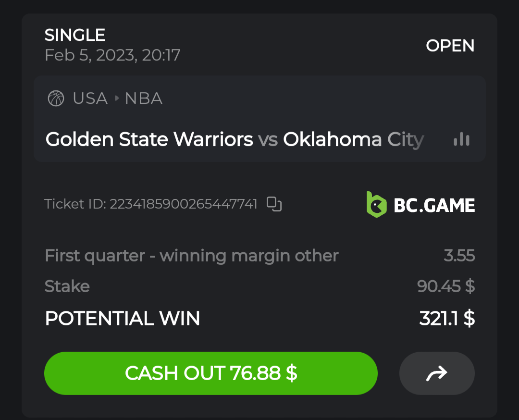Click the First quarter winning margin market
Image resolution: width=519 pixels, height=420 pixels.
(191, 256)
